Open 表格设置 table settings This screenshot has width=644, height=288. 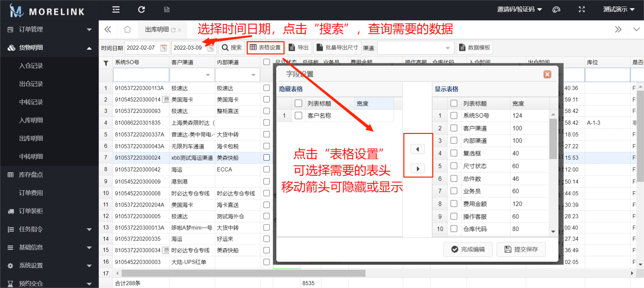click(265, 48)
